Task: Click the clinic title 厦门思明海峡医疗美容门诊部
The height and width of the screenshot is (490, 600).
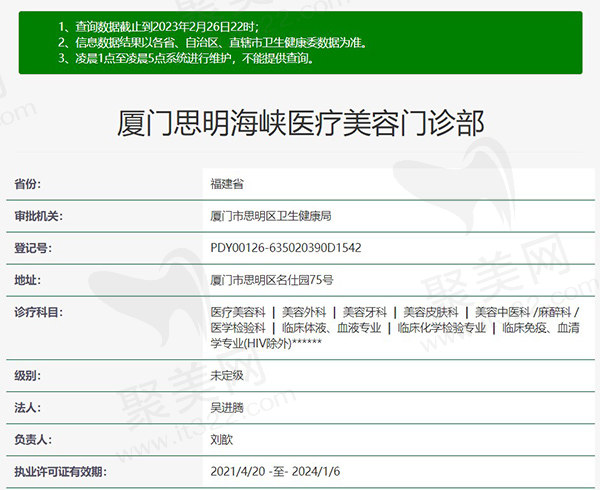Action: [x=300, y=124]
